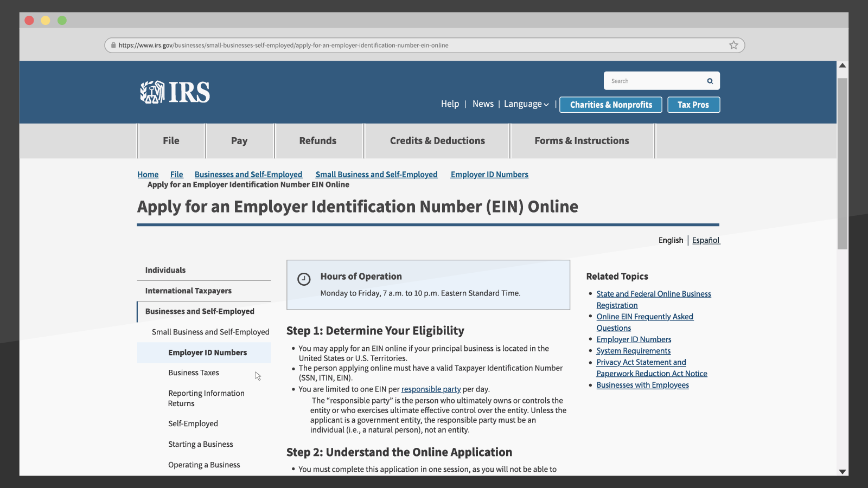This screenshot has width=868, height=488.
Task: Click Employer ID Numbers breadcrumb link
Action: [x=489, y=175]
